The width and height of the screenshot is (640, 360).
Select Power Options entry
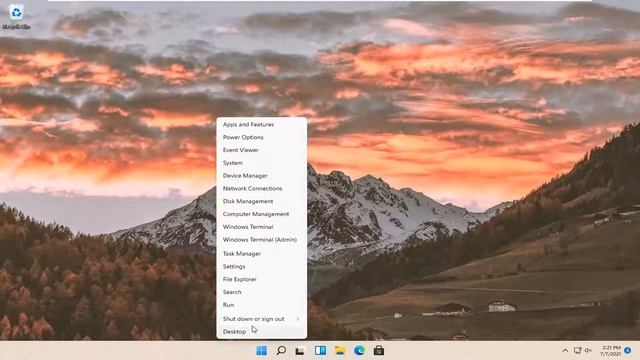[x=262, y=138]
